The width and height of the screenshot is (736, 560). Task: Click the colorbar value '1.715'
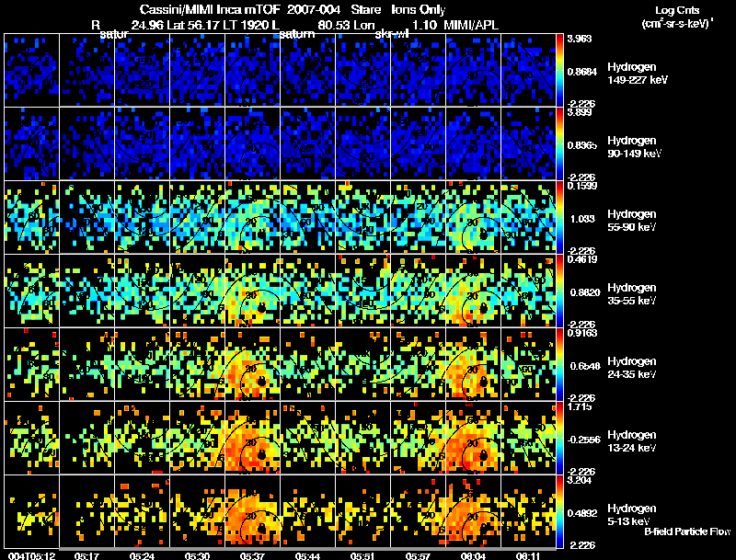(580, 406)
